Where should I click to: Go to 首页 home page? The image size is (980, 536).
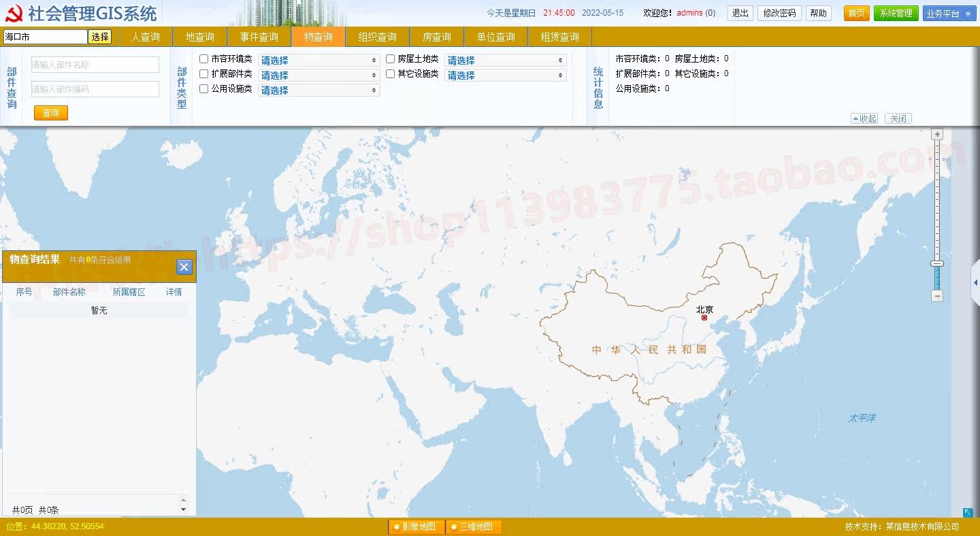[x=857, y=13]
